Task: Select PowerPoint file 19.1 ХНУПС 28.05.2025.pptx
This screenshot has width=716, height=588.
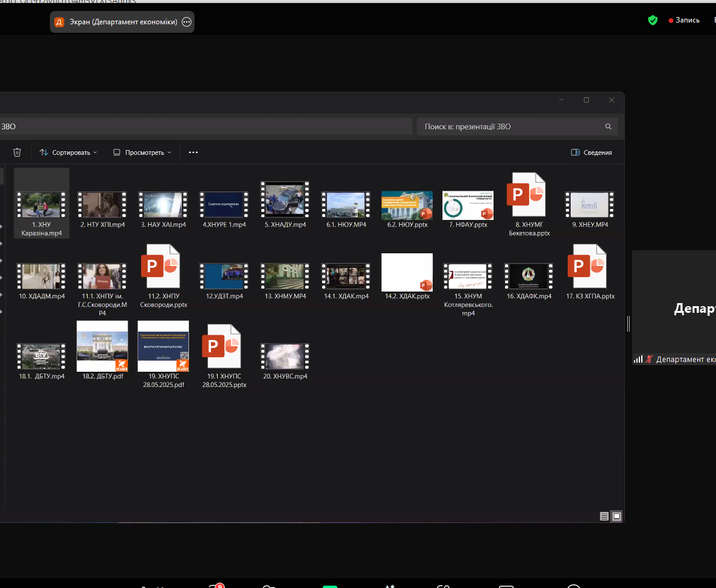Action: click(224, 356)
